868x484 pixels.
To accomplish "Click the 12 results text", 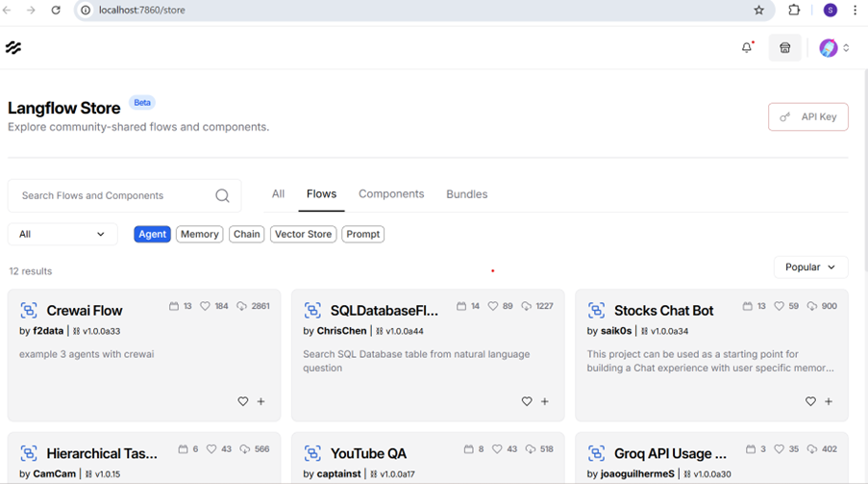I will point(31,271).
